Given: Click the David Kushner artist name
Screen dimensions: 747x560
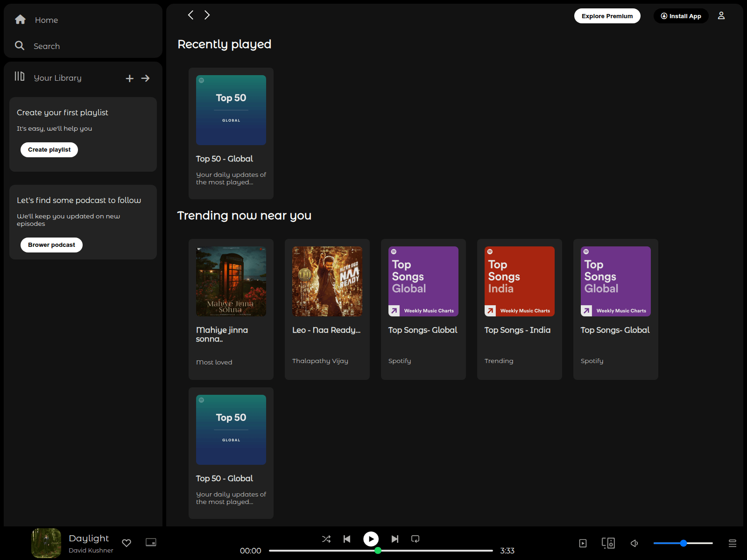Looking at the screenshot, I should tap(91, 551).
